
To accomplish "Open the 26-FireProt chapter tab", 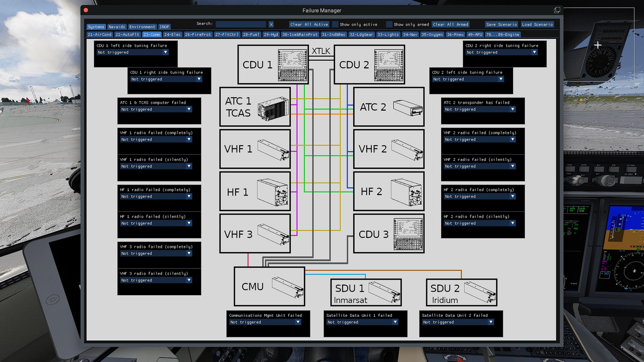I will (198, 35).
